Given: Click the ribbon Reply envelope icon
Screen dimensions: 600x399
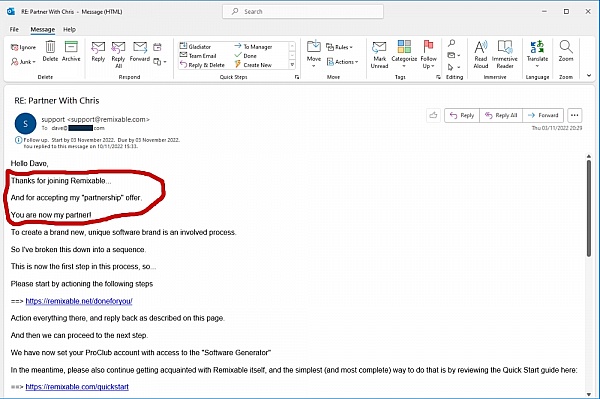Looking at the screenshot, I should pyautogui.click(x=98, y=51).
